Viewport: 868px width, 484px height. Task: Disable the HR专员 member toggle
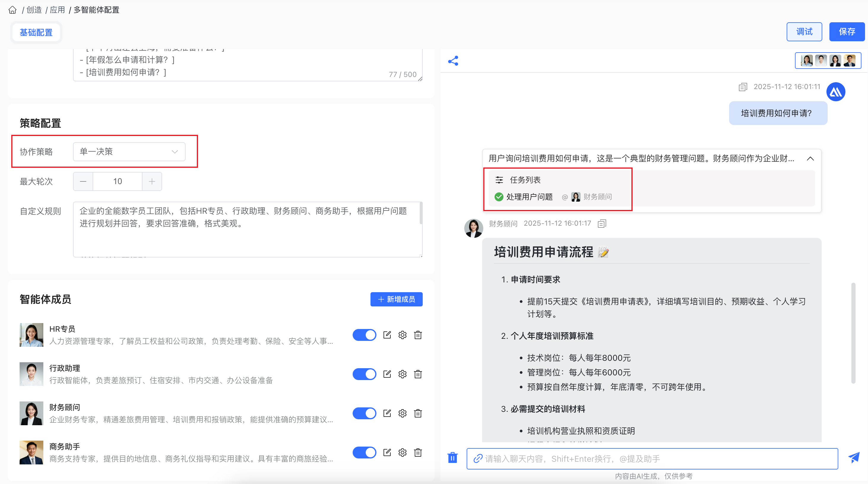click(364, 335)
